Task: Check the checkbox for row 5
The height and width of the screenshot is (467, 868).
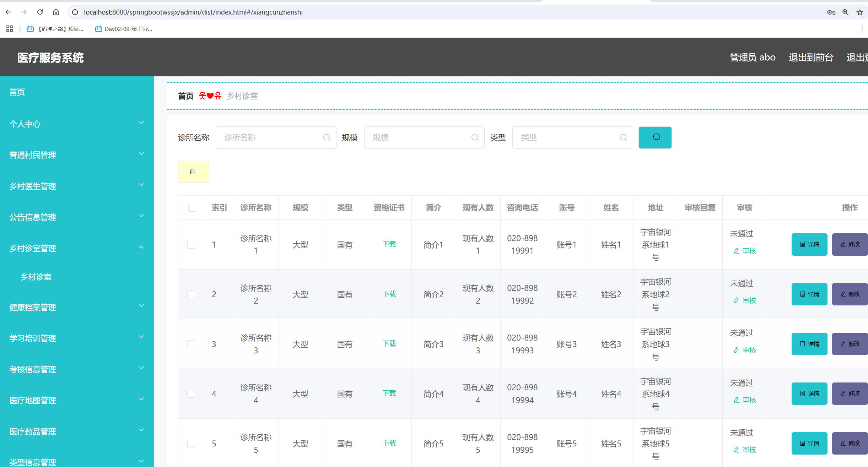Action: point(191,444)
